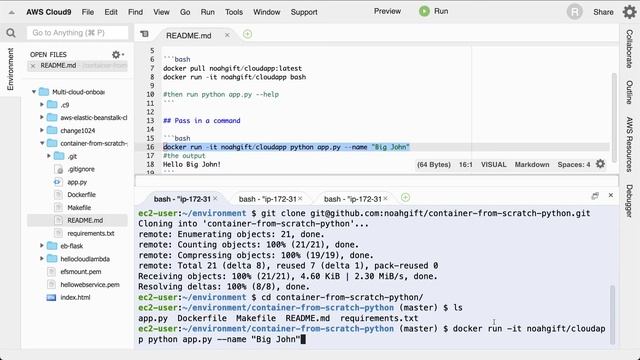Add a new editor tab with plus icon
This screenshot has height=360, width=640.
click(x=247, y=34)
